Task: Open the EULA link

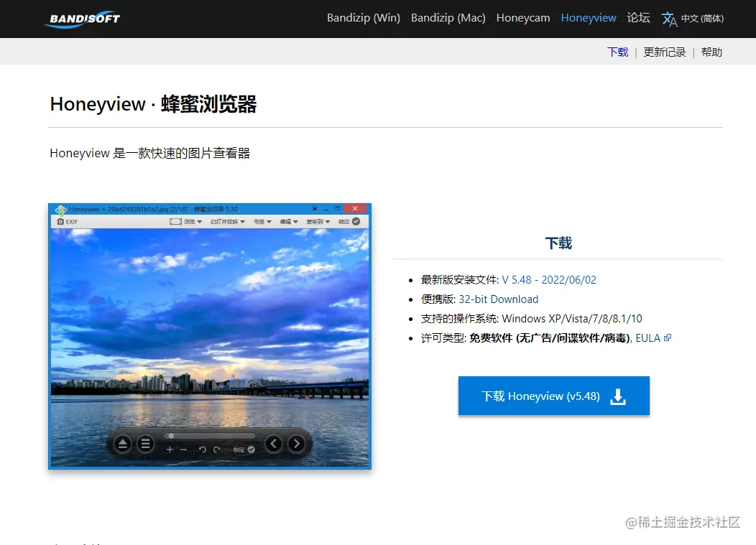Action: point(647,338)
